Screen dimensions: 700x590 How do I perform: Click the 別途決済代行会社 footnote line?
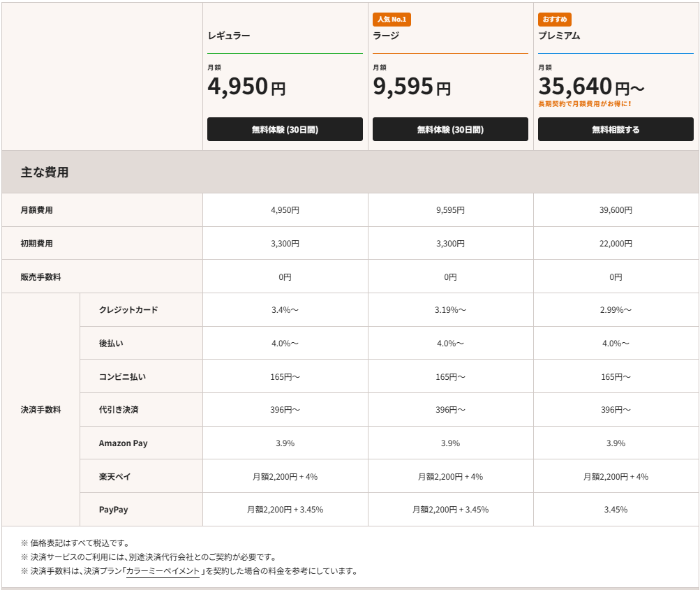coord(149,557)
